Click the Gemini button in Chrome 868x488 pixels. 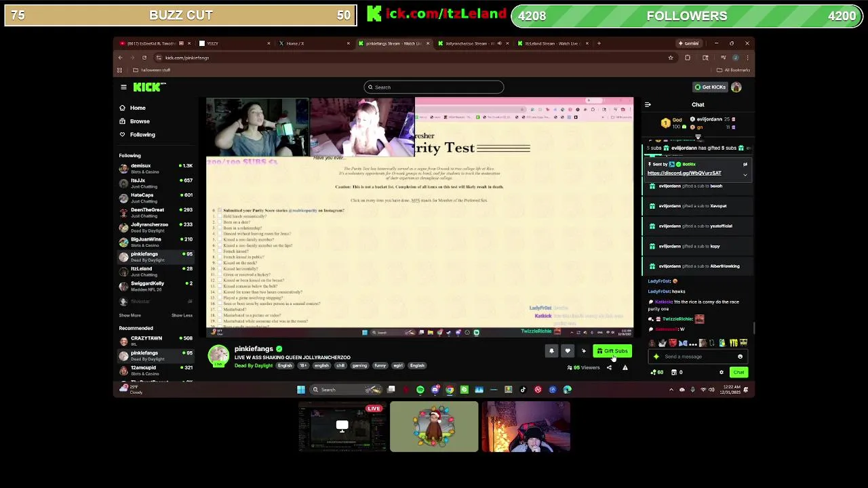(x=689, y=43)
